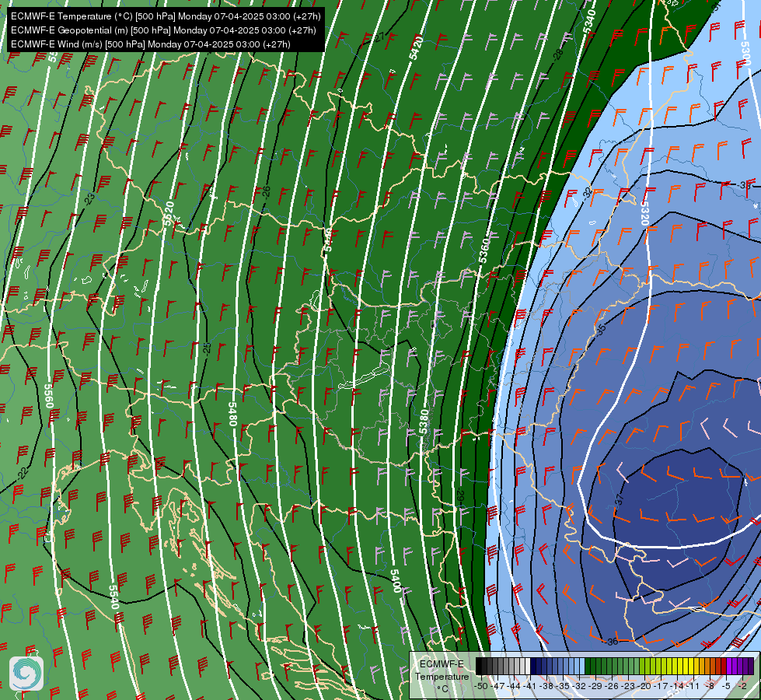Click the -37 isotherm label in the cold core
Viewport: 761px width, 700px height.
618,500
